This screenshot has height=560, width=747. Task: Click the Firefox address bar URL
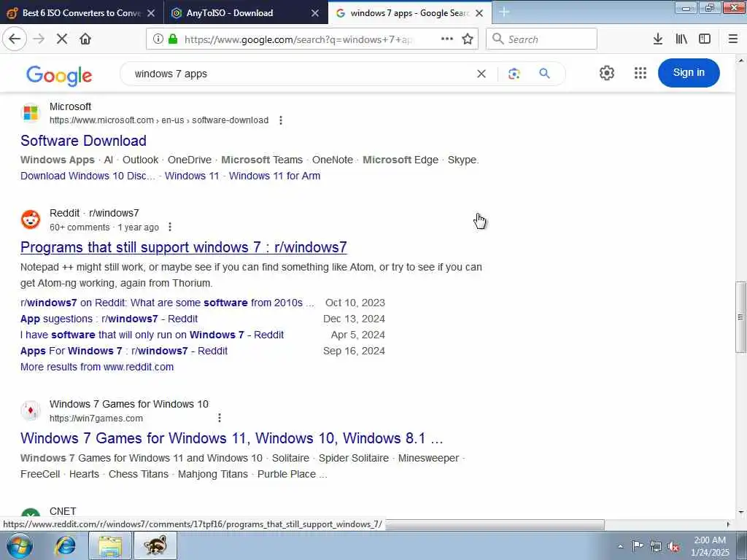(x=298, y=39)
